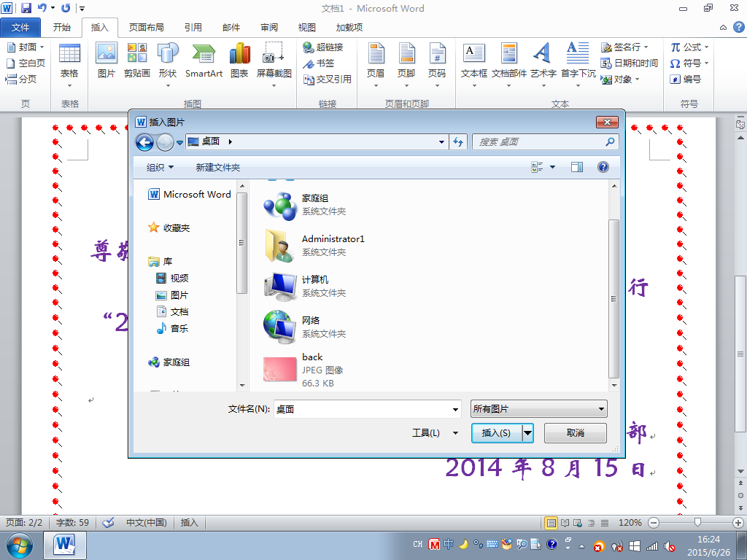Open 文档部件 quick parts

[x=508, y=64]
